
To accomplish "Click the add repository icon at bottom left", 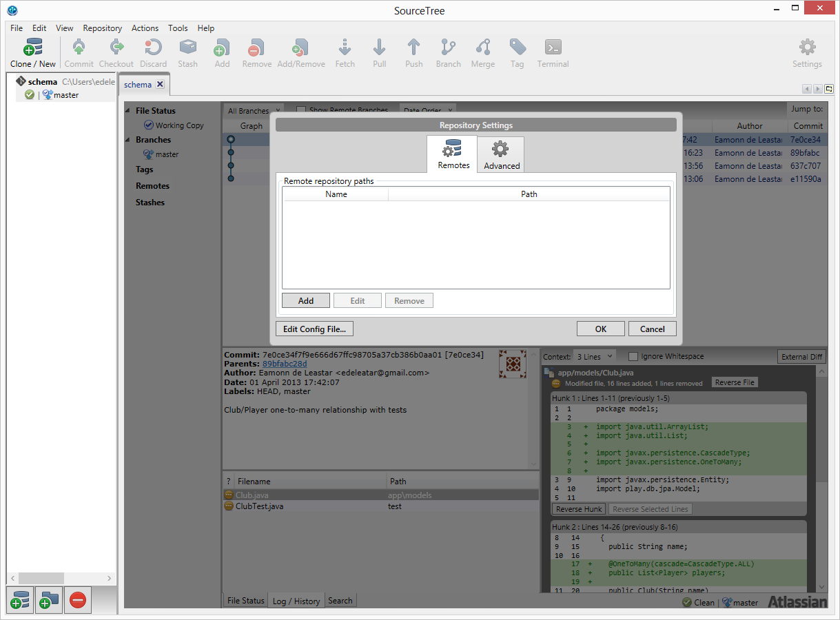I will coord(20,600).
